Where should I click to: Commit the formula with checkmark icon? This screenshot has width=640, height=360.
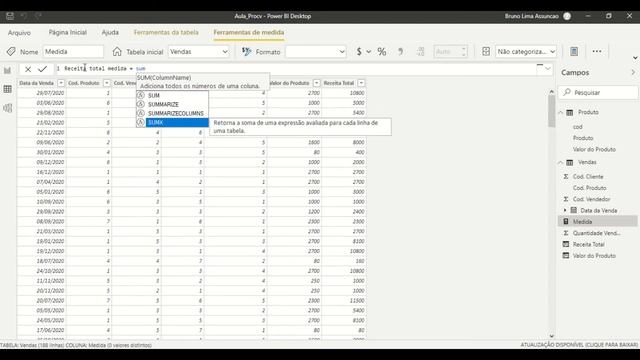[42, 69]
